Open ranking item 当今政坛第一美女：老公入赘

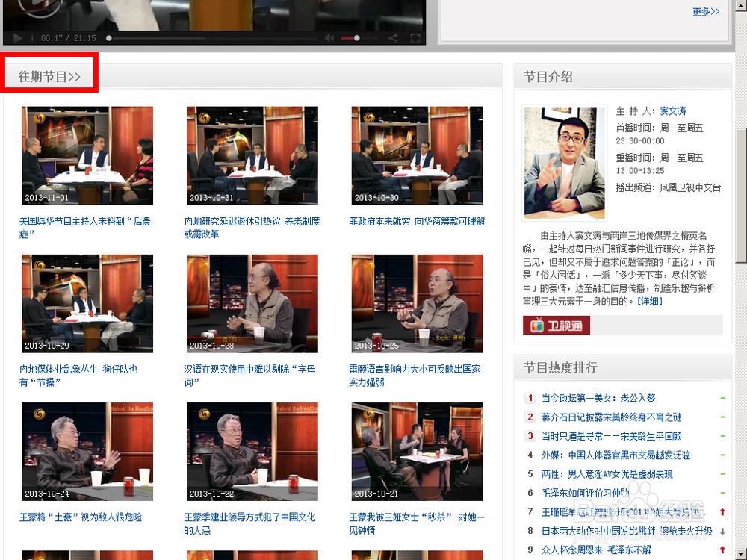tap(598, 398)
